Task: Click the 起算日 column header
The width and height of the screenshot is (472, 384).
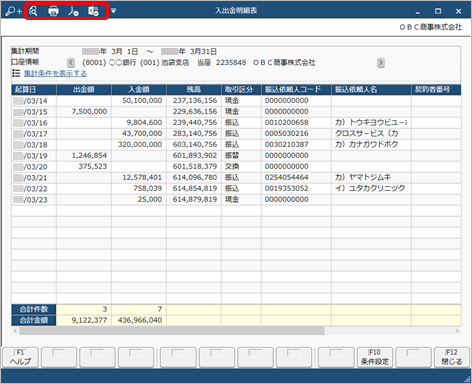Action: point(34,90)
